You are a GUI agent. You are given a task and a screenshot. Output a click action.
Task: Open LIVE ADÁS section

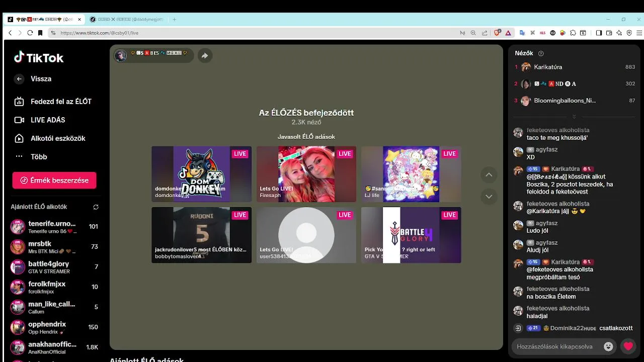pos(40,120)
